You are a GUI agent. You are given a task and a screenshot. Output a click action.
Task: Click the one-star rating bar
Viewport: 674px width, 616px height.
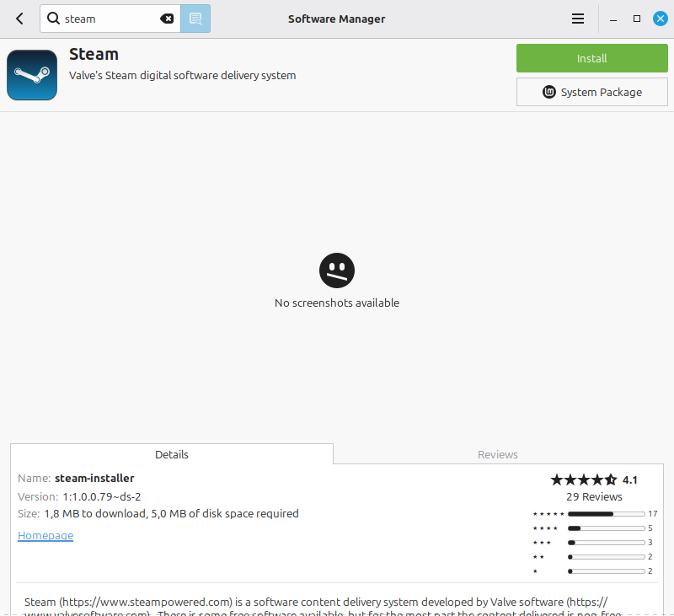pos(606,571)
